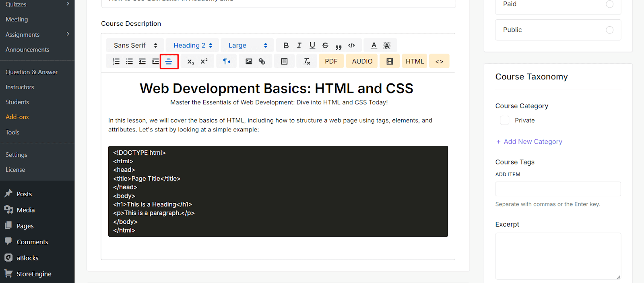Check the Private course category

tap(504, 120)
